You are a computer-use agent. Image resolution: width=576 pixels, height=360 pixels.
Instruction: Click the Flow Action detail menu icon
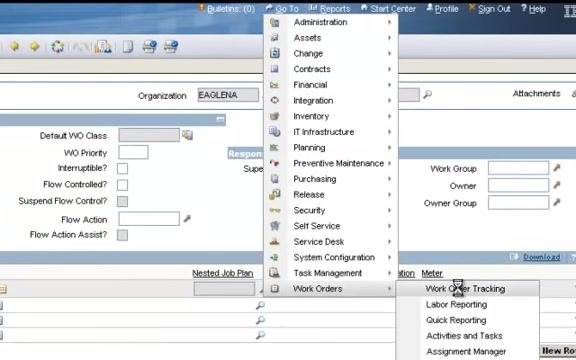pos(187,219)
